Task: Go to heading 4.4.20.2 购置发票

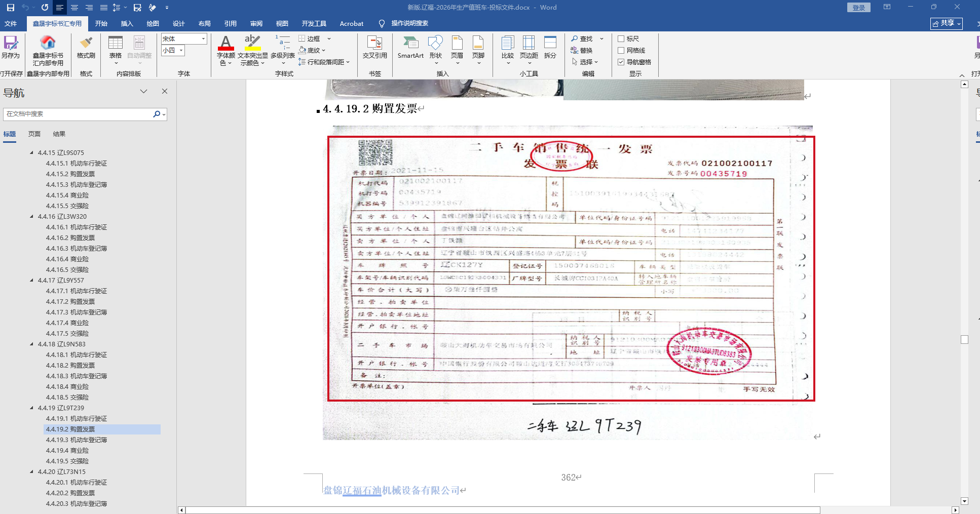Action: point(70,493)
